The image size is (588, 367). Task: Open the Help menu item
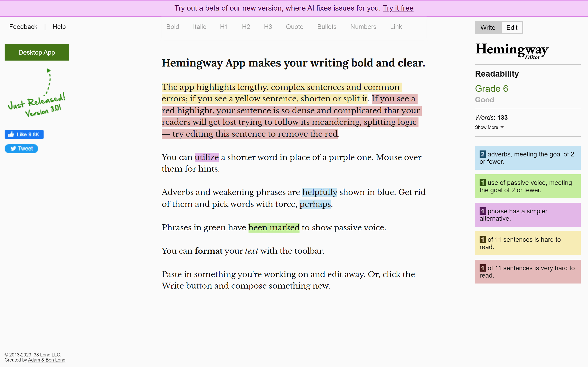coord(59,27)
